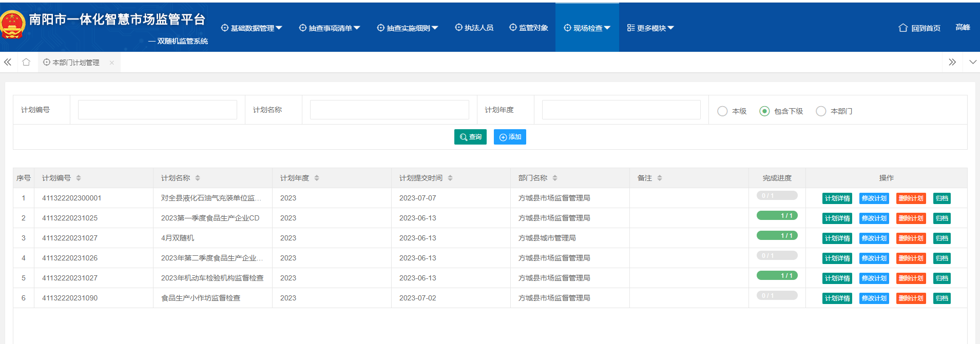980x344 pixels.
Task: Open 现场检查 dropdown menu
Action: click(x=587, y=28)
